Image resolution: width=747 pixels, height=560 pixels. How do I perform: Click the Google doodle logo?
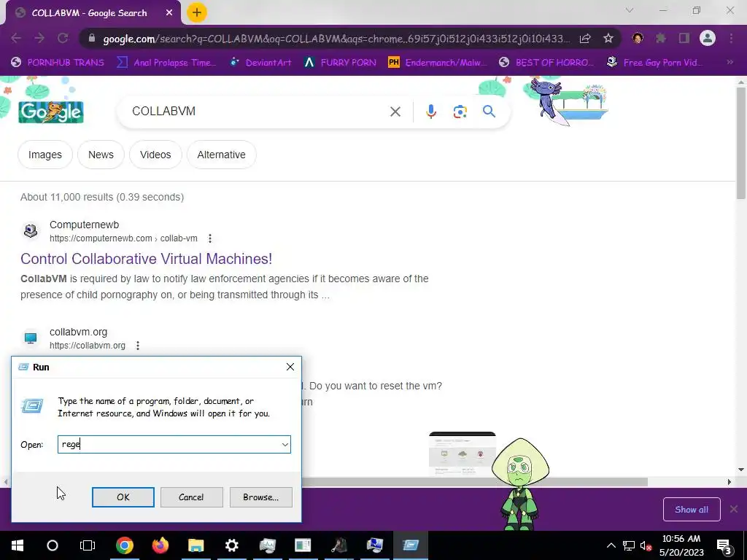51,112
